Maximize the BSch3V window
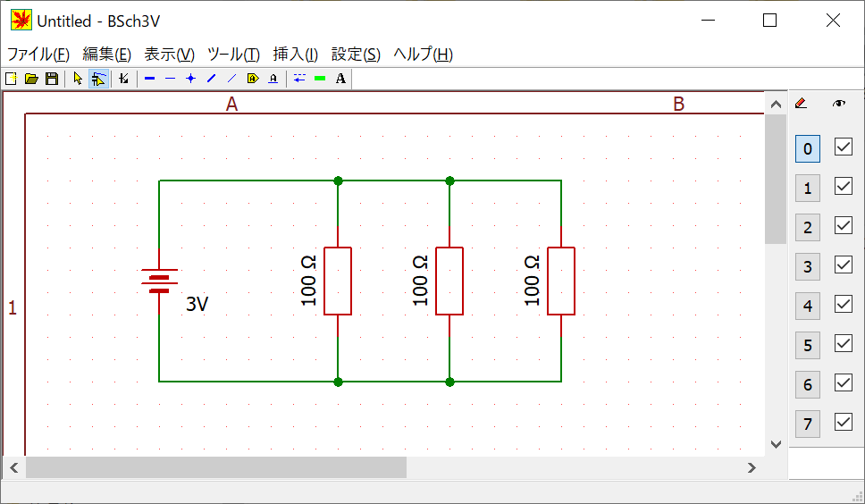 pyautogui.click(x=769, y=21)
